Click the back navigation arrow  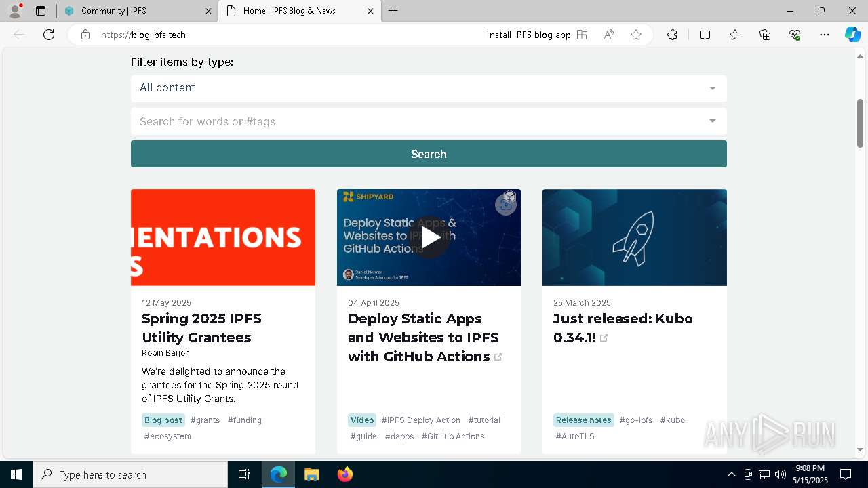[x=19, y=35]
